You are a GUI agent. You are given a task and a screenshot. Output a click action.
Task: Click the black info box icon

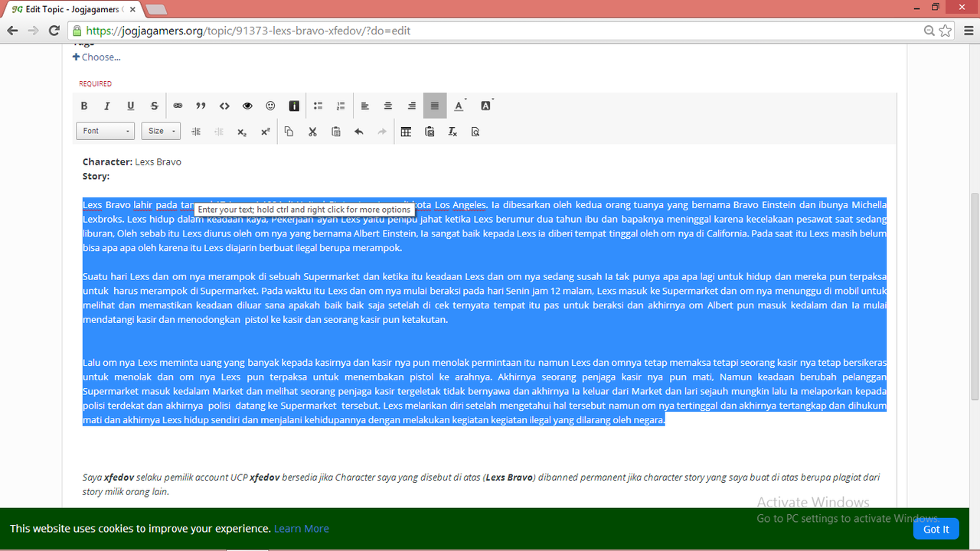tap(294, 106)
